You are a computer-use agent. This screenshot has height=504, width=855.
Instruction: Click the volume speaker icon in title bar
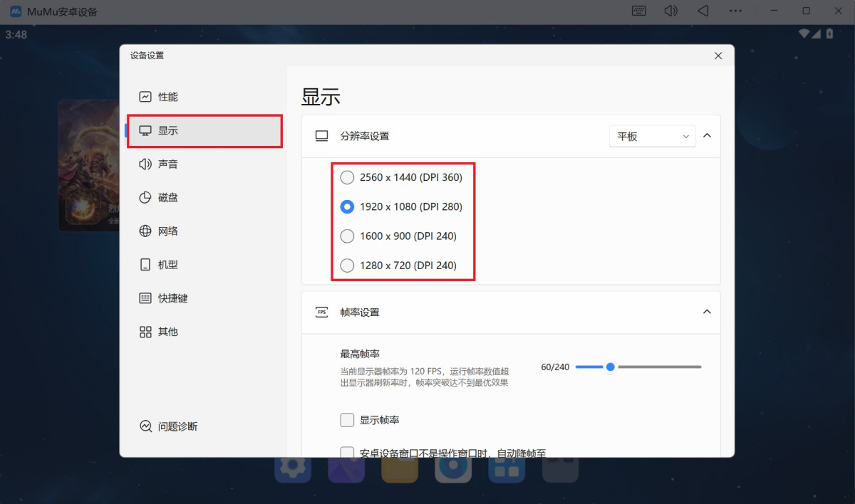click(670, 11)
